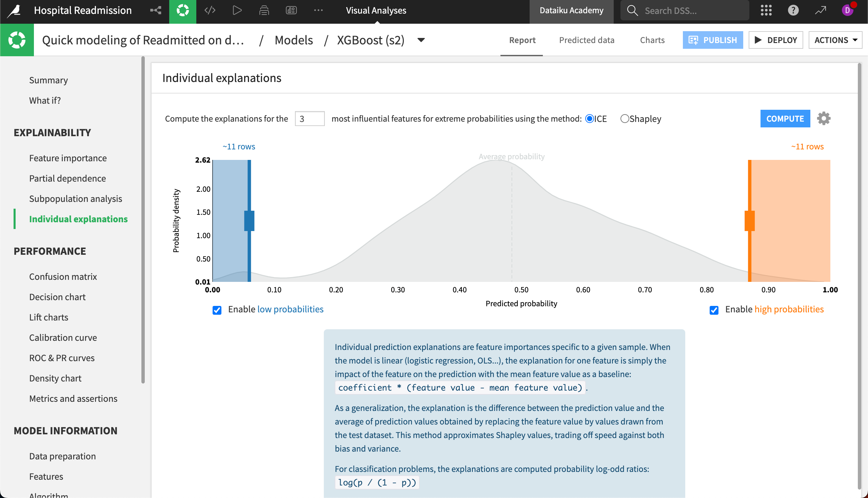Click the play/run button icon

237,10
